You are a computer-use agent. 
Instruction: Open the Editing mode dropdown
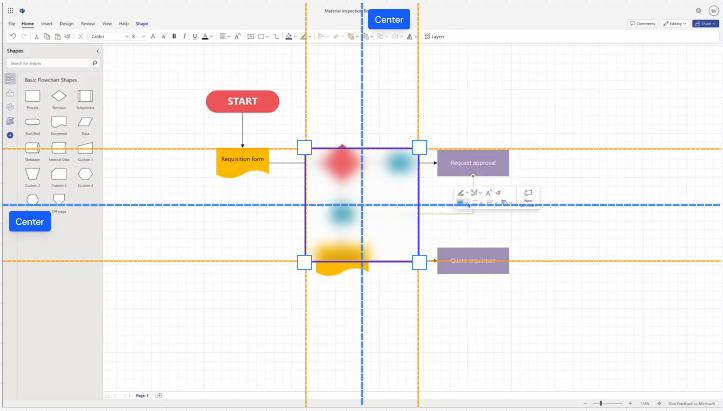(x=675, y=22)
